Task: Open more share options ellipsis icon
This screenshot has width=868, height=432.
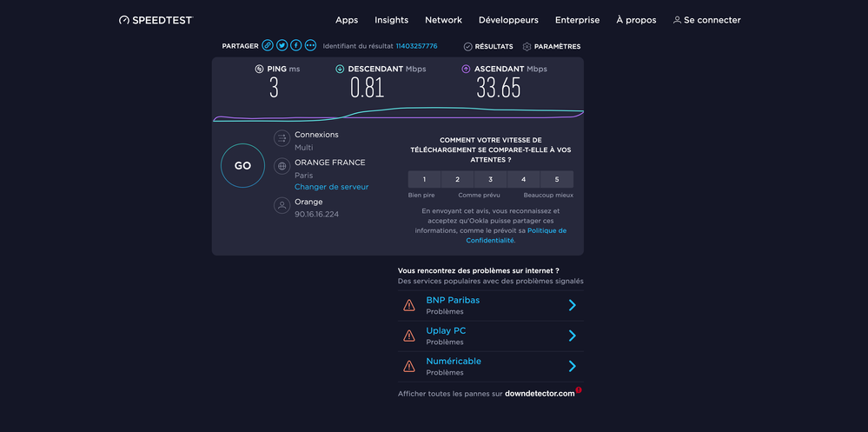Action: click(x=310, y=45)
